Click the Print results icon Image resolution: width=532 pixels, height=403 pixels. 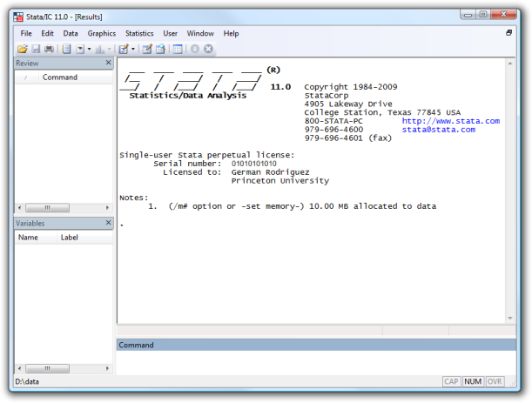[x=50, y=50]
